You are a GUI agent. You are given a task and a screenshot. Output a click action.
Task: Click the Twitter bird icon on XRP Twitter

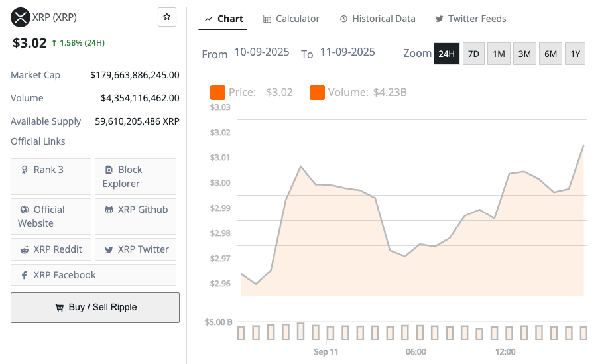pos(109,249)
